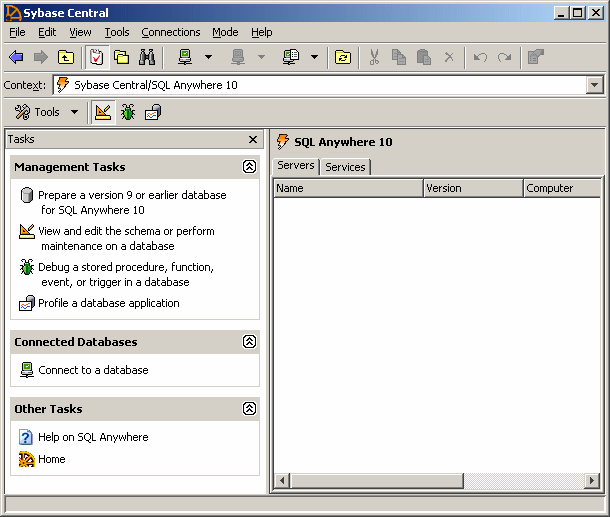Click the horizontal scrollbar thumb

coord(377,481)
